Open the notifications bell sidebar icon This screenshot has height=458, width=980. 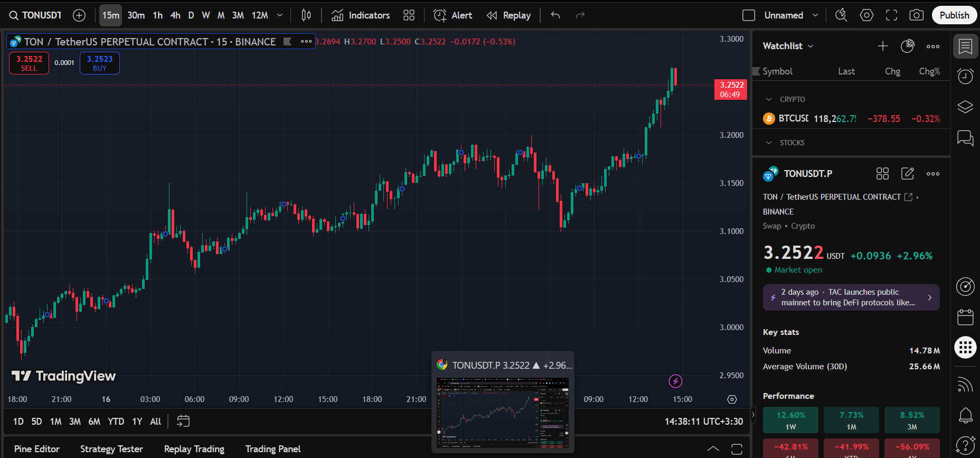[965, 416]
